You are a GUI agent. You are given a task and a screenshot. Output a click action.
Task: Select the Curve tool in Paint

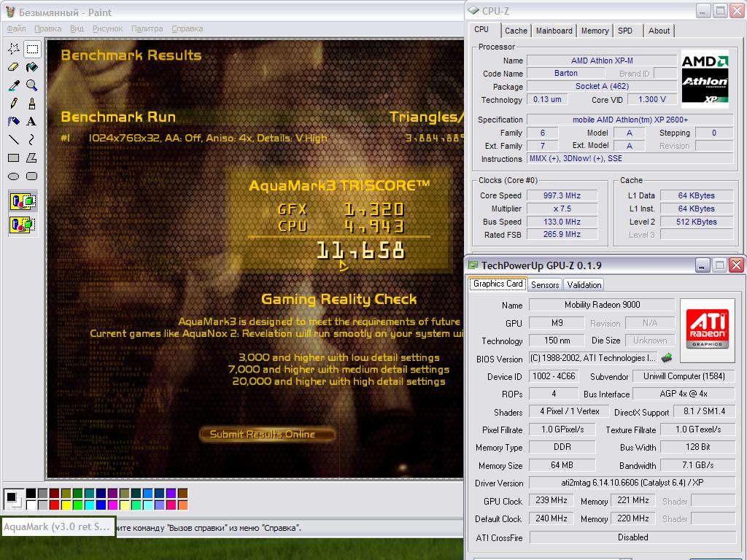click(32, 139)
